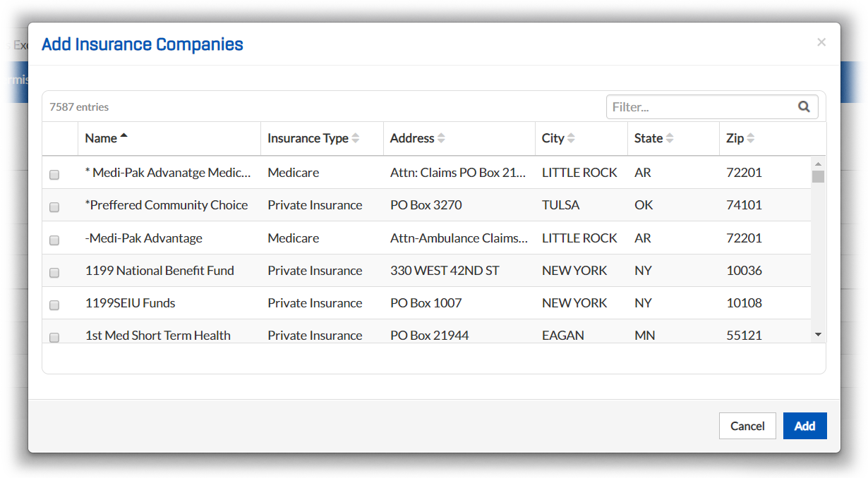Click the magnifying glass search icon

coord(804,106)
